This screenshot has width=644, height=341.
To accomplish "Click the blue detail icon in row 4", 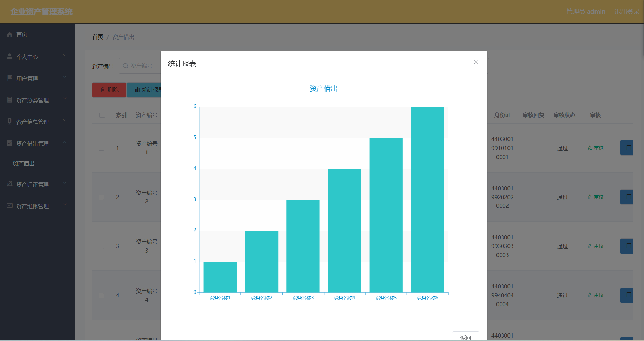I will coord(629,295).
